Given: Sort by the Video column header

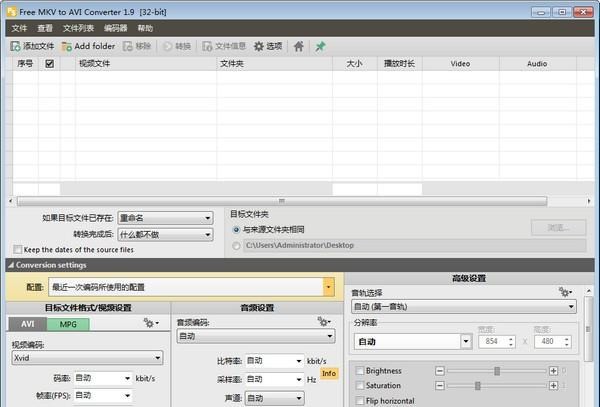Looking at the screenshot, I should coord(461,63).
